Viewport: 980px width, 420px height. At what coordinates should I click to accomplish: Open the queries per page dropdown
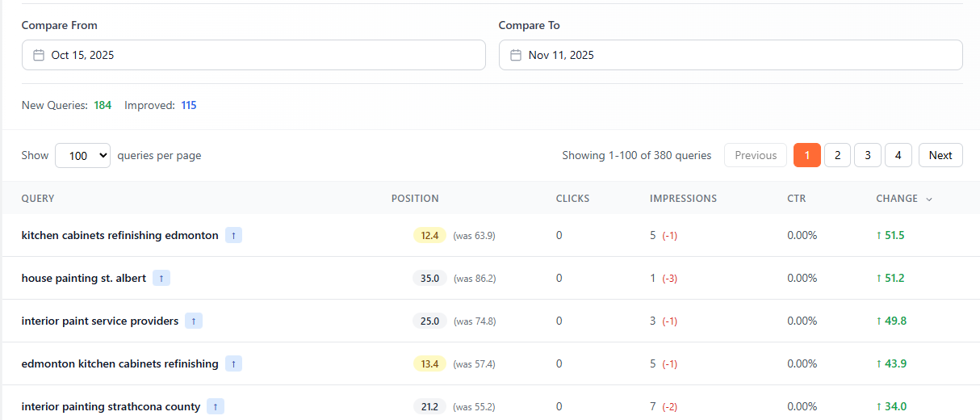tap(82, 155)
